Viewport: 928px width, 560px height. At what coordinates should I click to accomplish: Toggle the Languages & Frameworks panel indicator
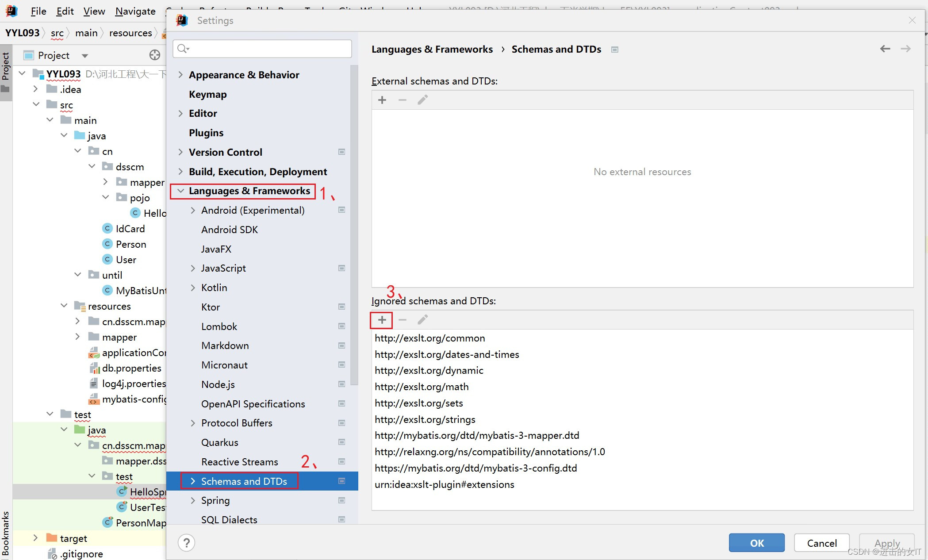click(181, 191)
